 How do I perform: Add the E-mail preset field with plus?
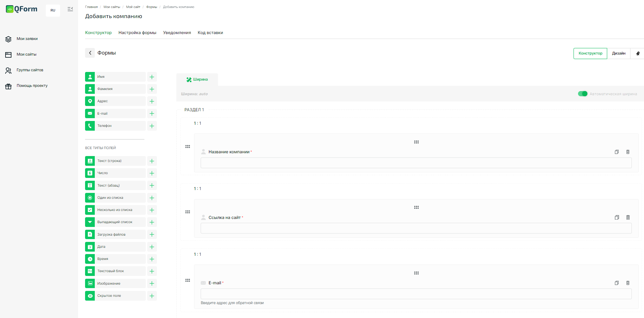tap(152, 114)
